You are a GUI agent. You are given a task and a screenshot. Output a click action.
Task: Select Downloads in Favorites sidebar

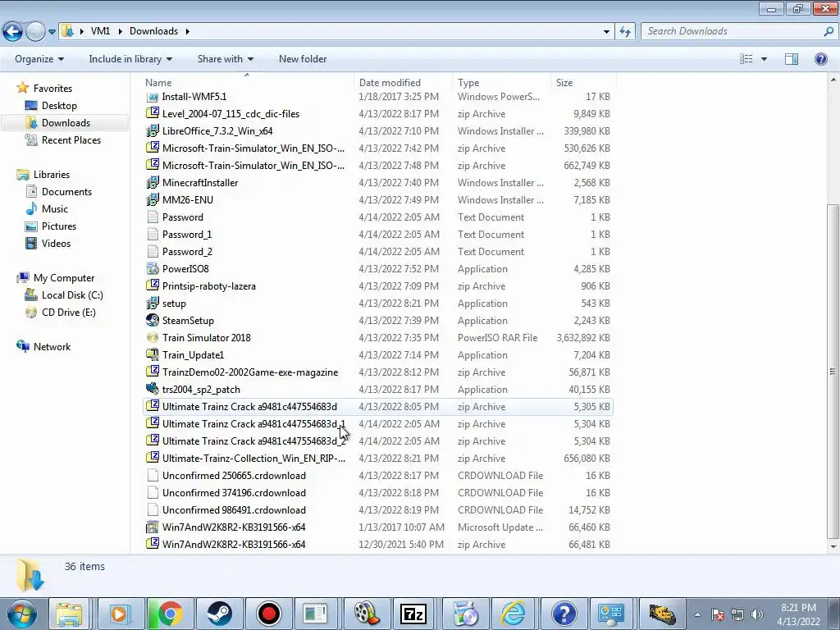(66, 123)
